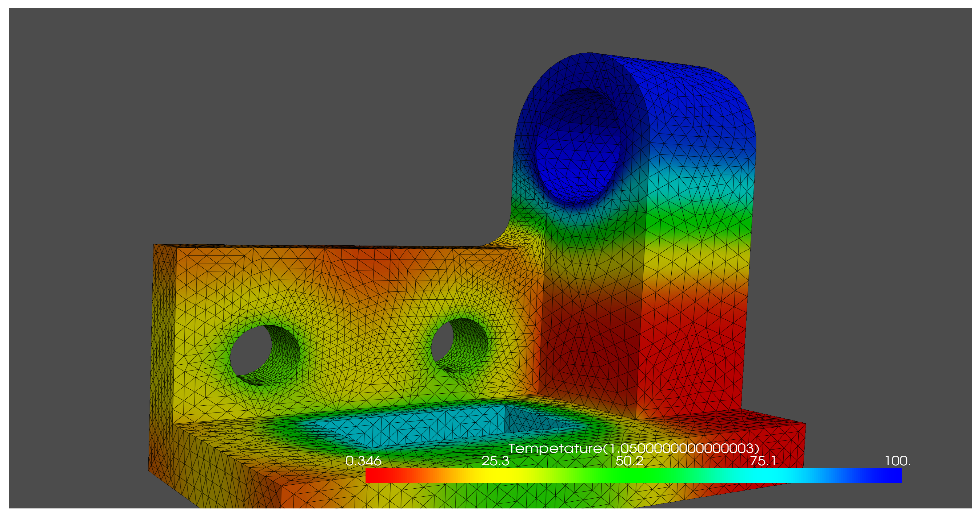Click the 25.3 legend tick label
Screen dimensions: 980x518
tap(495, 461)
